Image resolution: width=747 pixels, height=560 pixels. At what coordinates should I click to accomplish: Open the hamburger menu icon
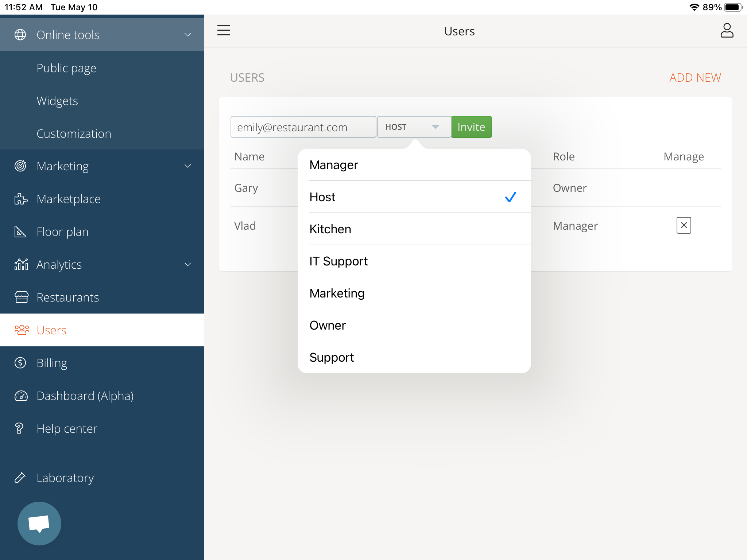pos(224,30)
